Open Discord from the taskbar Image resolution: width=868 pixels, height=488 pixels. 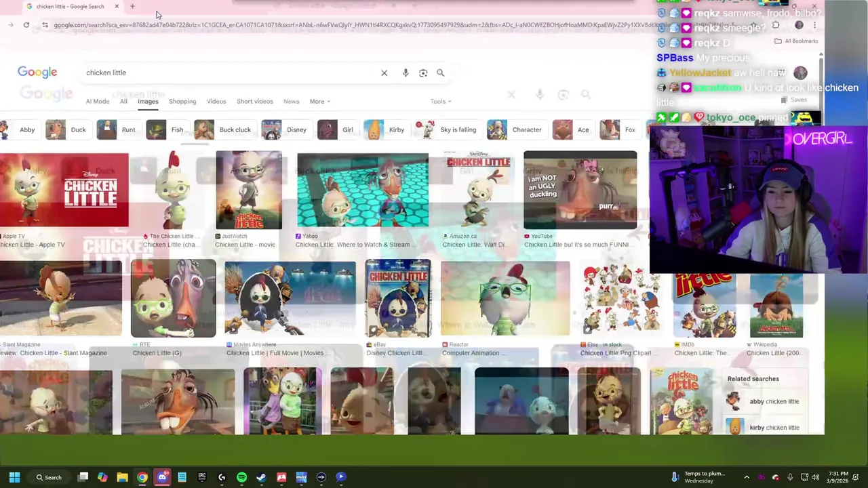click(162, 477)
